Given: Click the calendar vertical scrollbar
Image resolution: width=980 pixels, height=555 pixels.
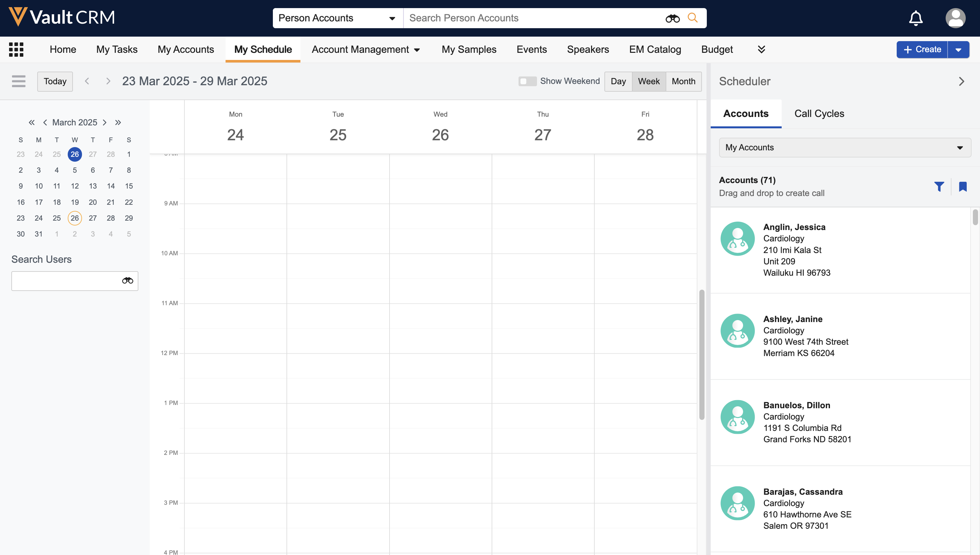Looking at the screenshot, I should pyautogui.click(x=702, y=354).
